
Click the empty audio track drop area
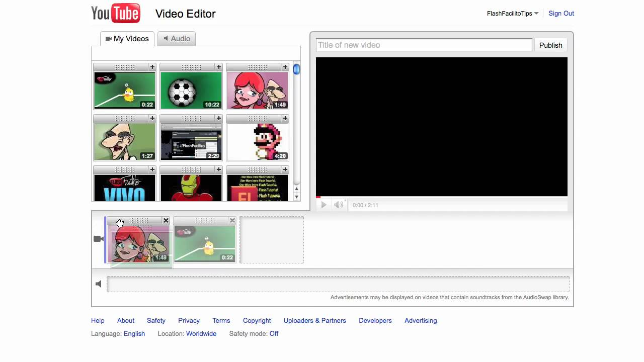pyautogui.click(x=338, y=284)
